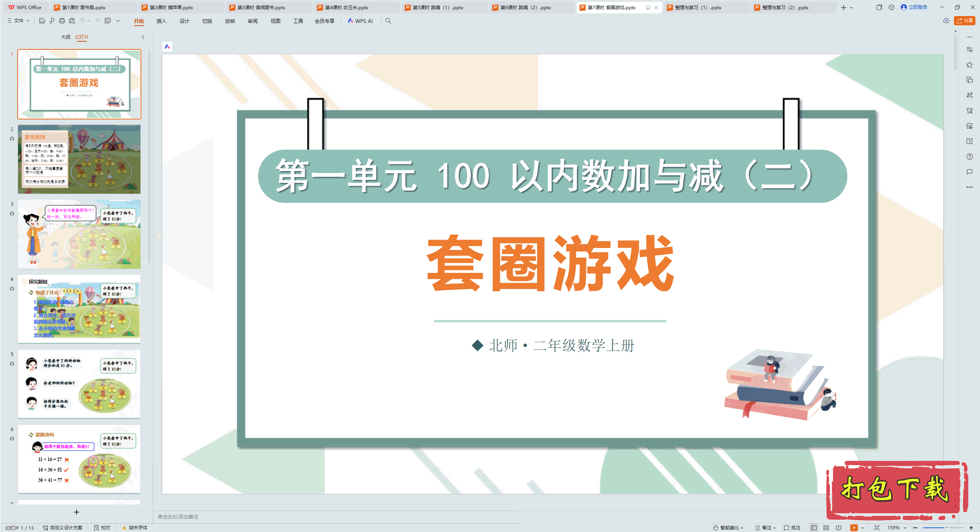Click the zoom slider handle
The height and width of the screenshot is (532, 980).
tap(946, 527)
